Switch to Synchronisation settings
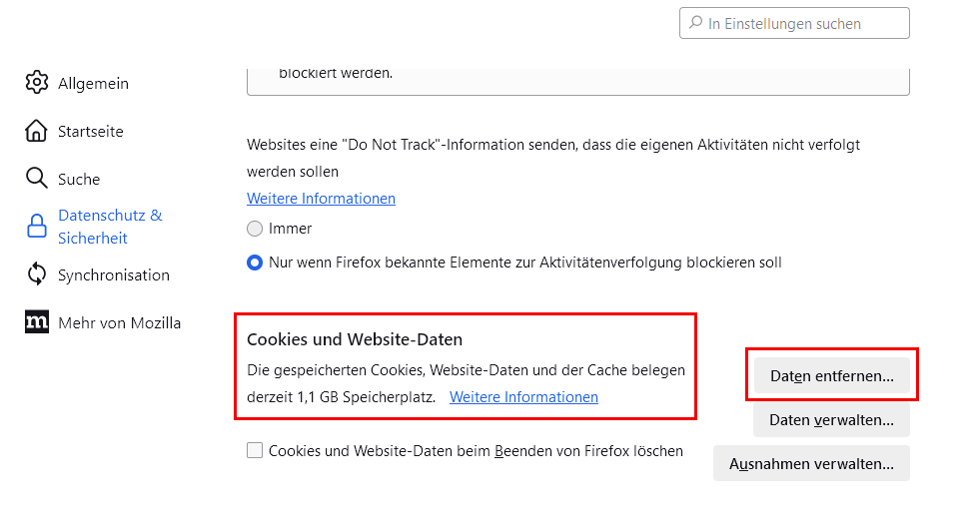This screenshot has width=980, height=529. point(113,274)
